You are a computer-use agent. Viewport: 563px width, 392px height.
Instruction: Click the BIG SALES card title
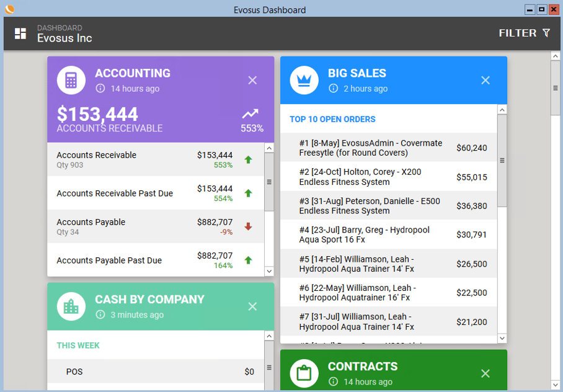click(357, 73)
